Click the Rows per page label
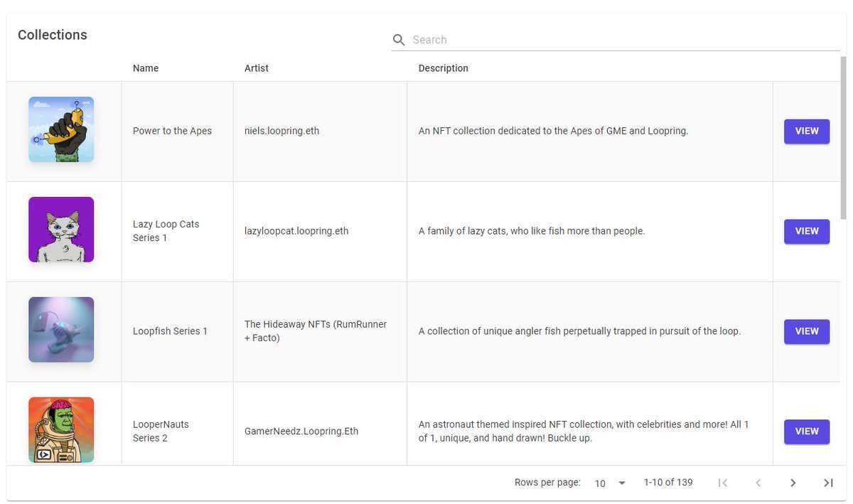The image size is (853, 504). (547, 483)
